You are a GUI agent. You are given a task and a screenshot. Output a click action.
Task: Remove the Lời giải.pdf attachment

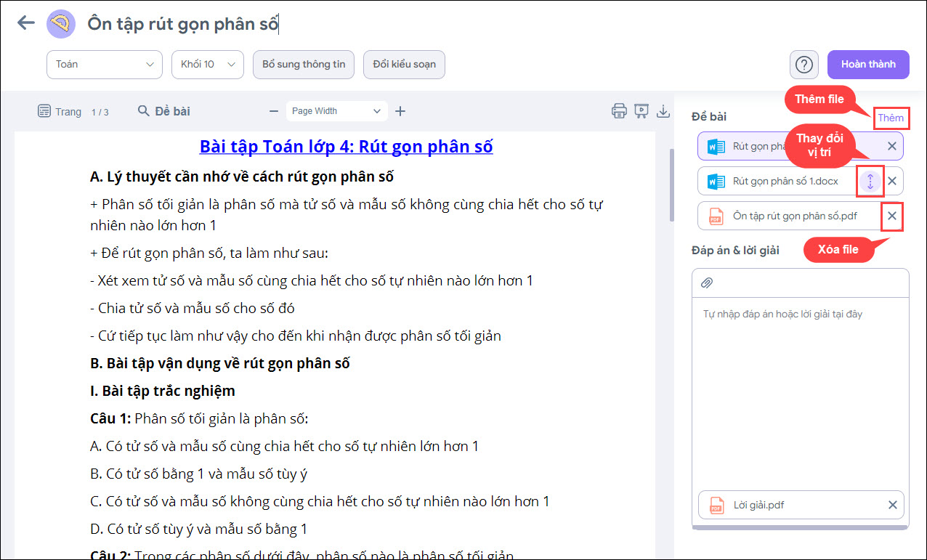[893, 506]
